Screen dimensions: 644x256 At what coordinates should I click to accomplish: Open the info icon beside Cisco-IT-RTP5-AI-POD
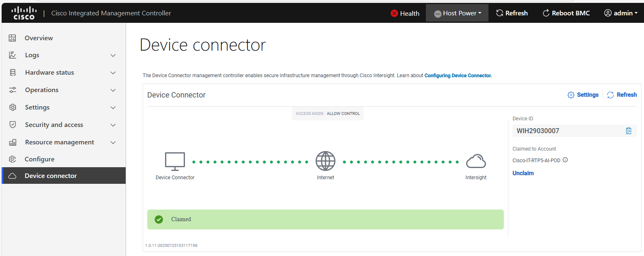point(566,159)
